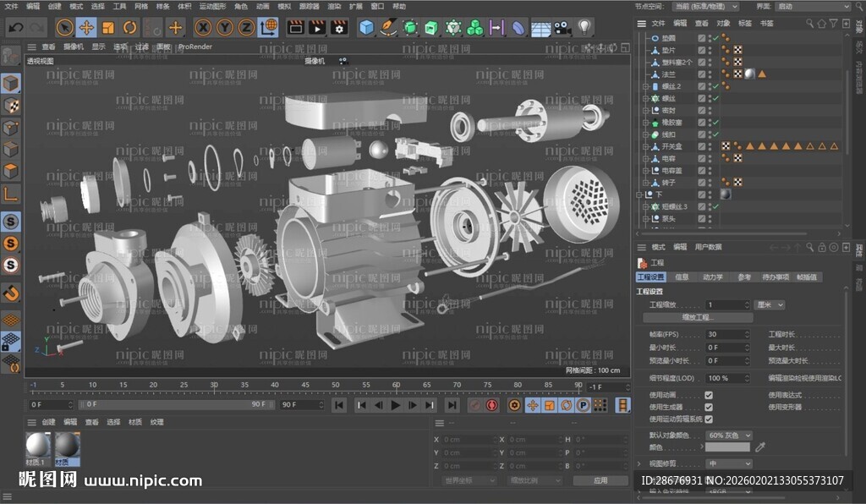Open the 60% 灰色 default color dropdown
866x504 pixels.
click(729, 436)
